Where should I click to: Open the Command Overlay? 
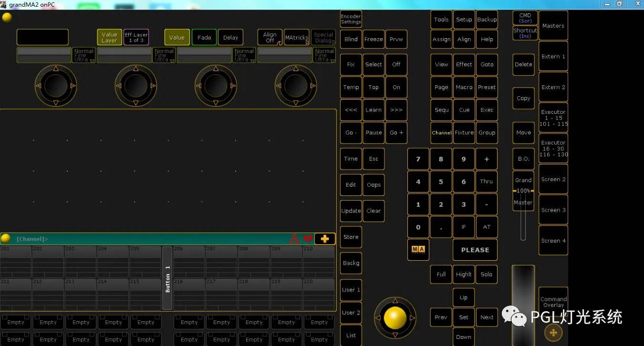[553, 302]
